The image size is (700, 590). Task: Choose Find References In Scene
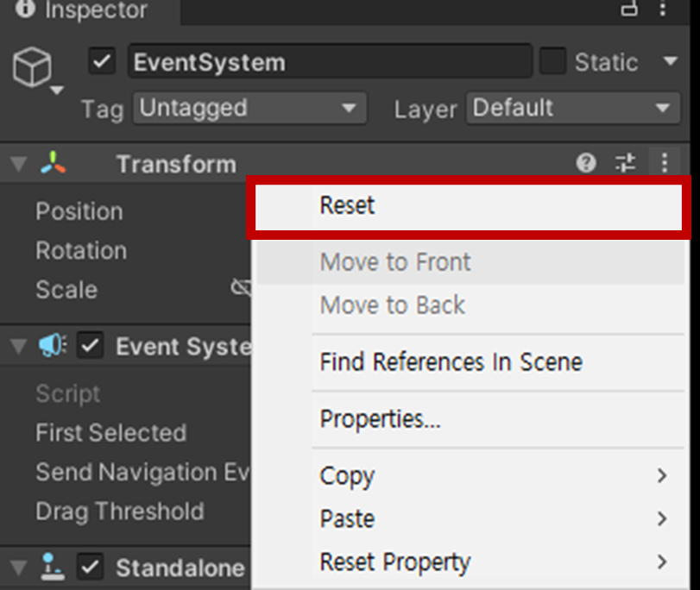pyautogui.click(x=470, y=361)
